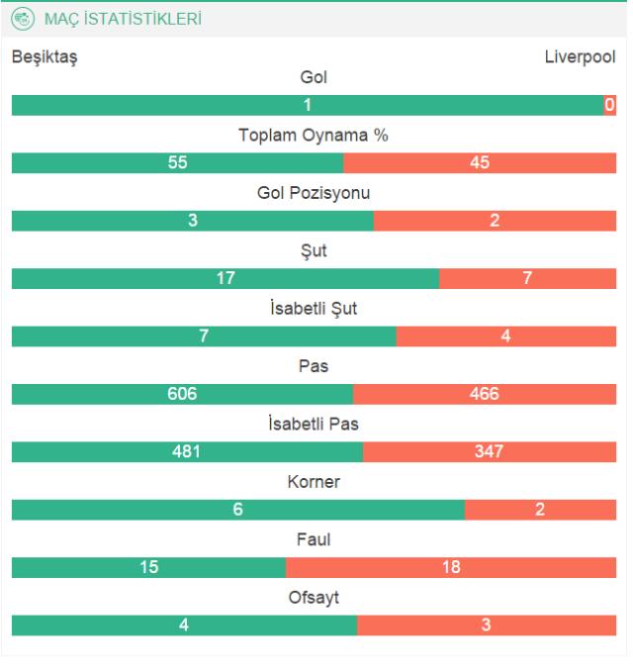Click the green Pas bar showing 606

tap(182, 394)
